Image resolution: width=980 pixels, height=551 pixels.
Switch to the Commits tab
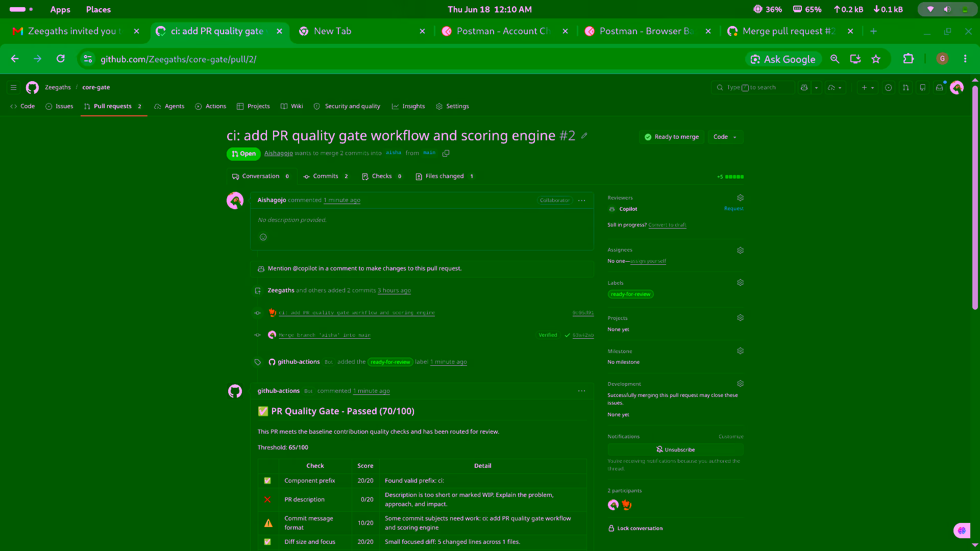click(x=326, y=177)
